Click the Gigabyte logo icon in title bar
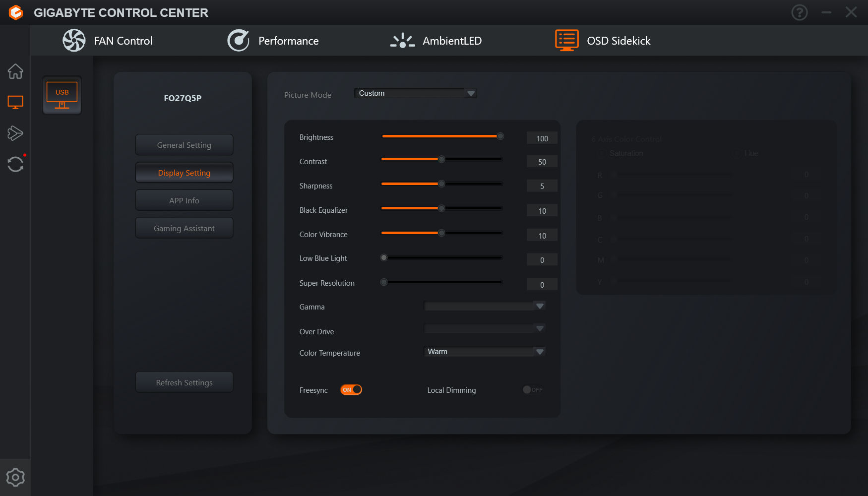 point(16,12)
